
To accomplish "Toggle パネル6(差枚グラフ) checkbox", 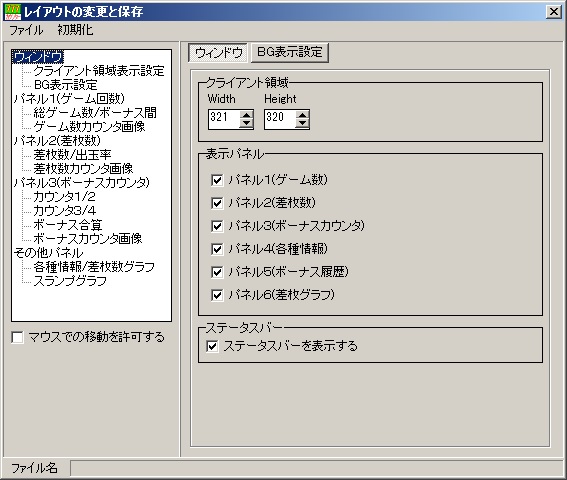I will point(217,295).
